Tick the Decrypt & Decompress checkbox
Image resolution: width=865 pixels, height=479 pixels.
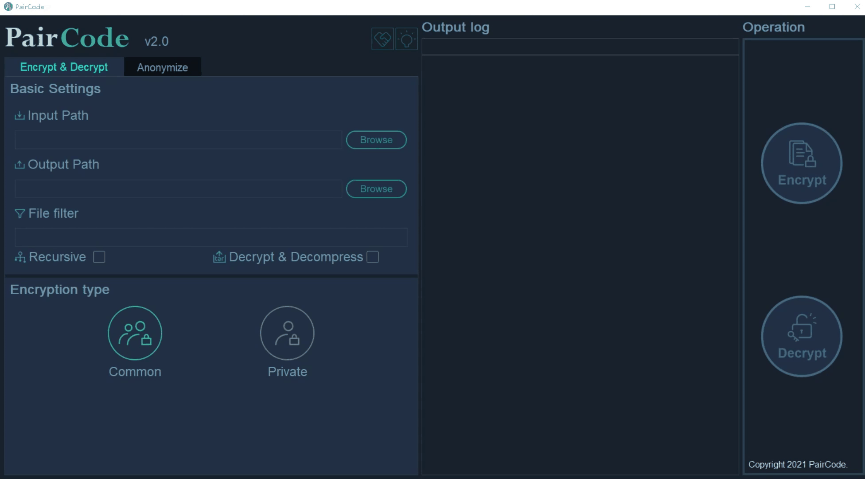click(x=373, y=257)
